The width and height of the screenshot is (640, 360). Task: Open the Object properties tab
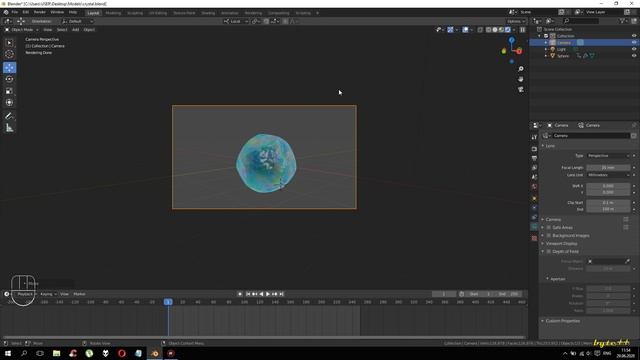[x=534, y=198]
